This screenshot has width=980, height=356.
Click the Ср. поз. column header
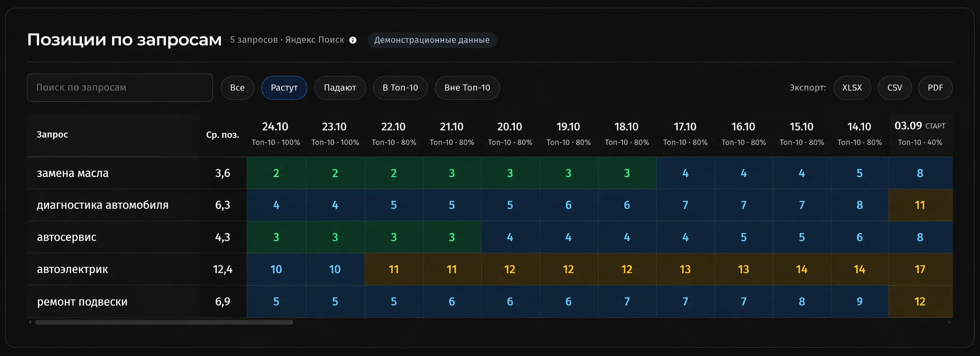[223, 135]
